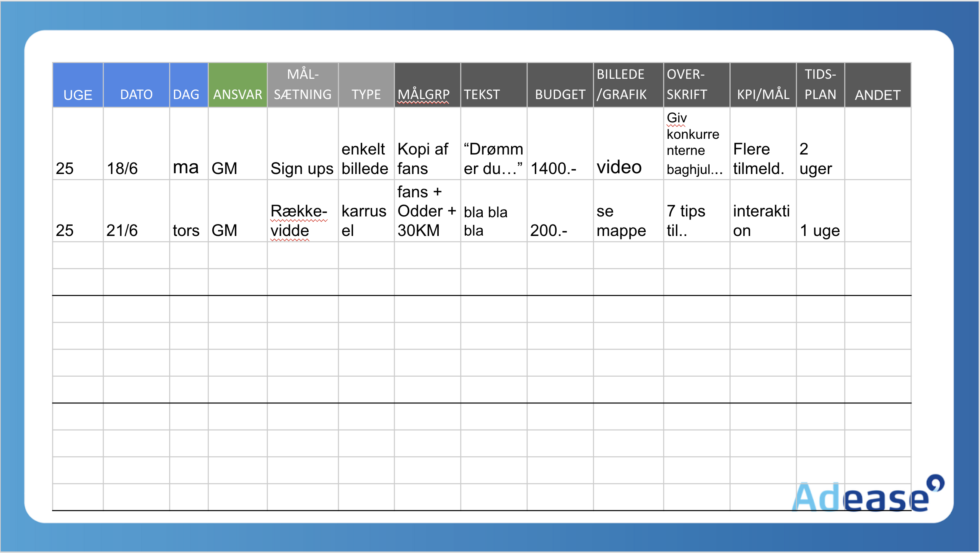Click the video cell

click(628, 144)
